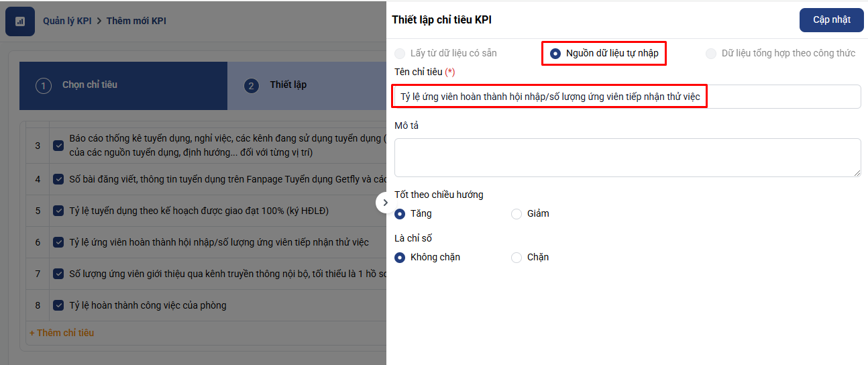Select Dữ liệu tổng hợp theo công thức

point(711,54)
